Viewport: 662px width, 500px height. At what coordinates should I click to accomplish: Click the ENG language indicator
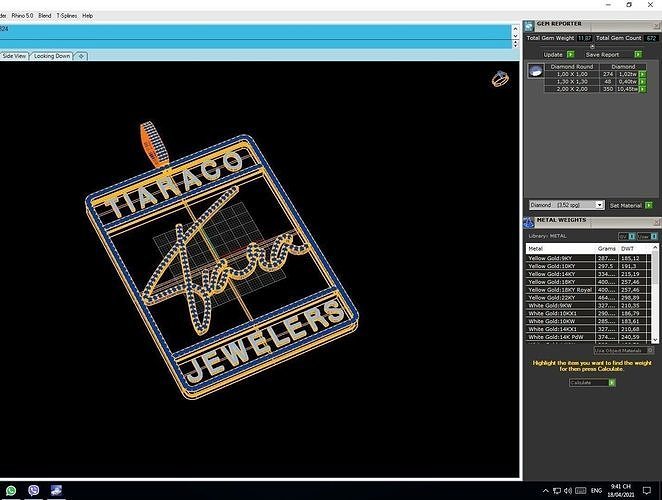[x=596, y=491]
